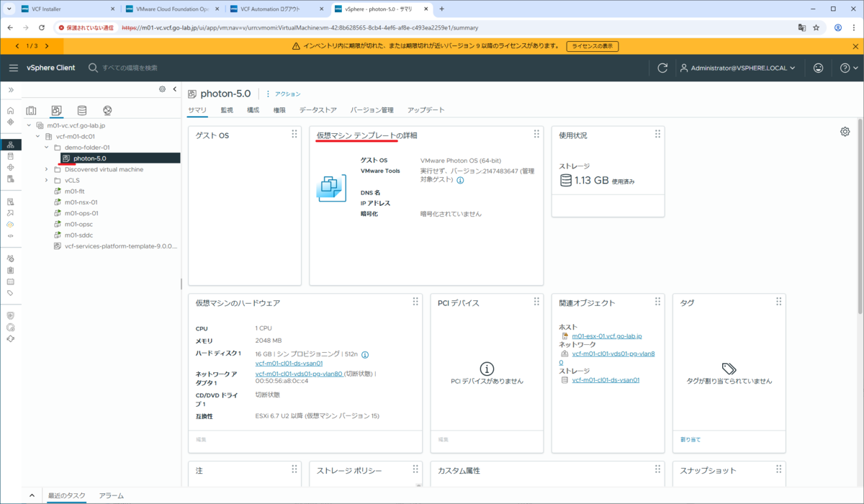
Task: Open the help question-mark menu
Action: pyautogui.click(x=848, y=68)
